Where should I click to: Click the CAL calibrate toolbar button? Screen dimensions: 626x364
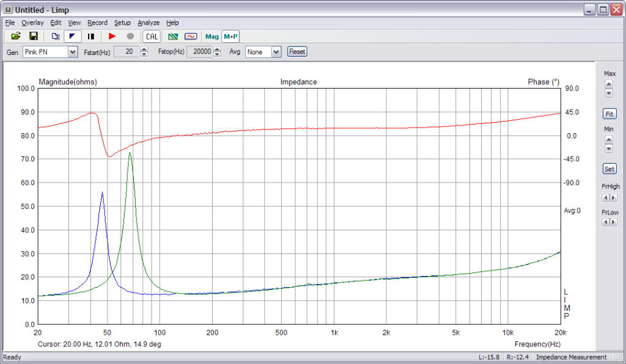coord(151,37)
